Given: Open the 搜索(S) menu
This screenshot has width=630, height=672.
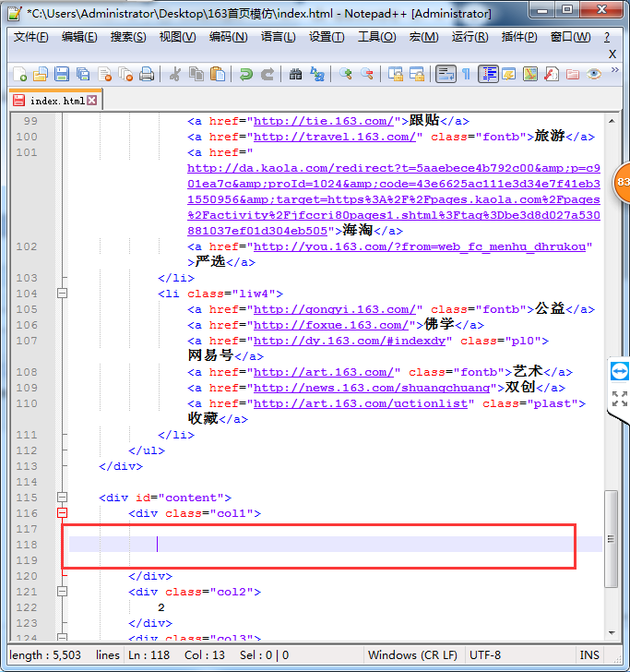Looking at the screenshot, I should (x=128, y=37).
